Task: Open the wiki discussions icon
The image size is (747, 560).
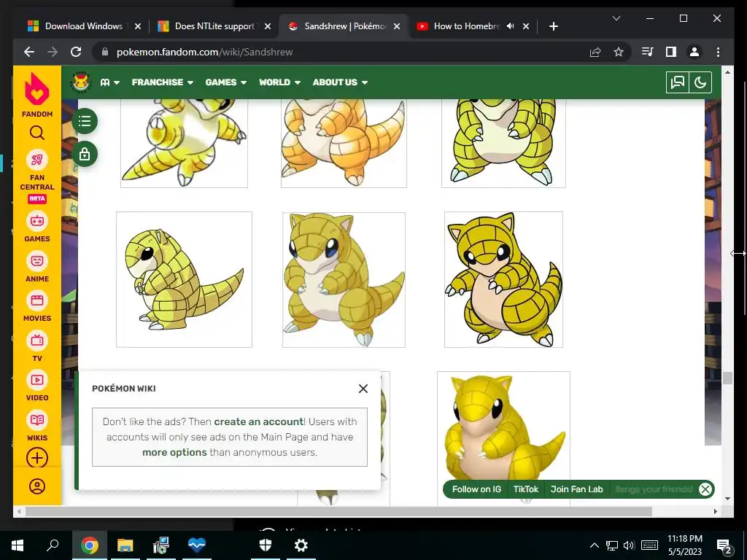Action: click(678, 82)
